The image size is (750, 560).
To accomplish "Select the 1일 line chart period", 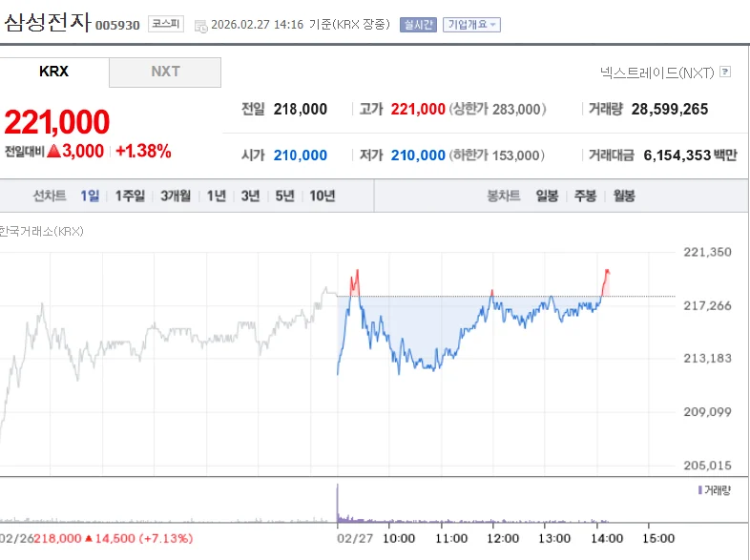I will click(90, 196).
